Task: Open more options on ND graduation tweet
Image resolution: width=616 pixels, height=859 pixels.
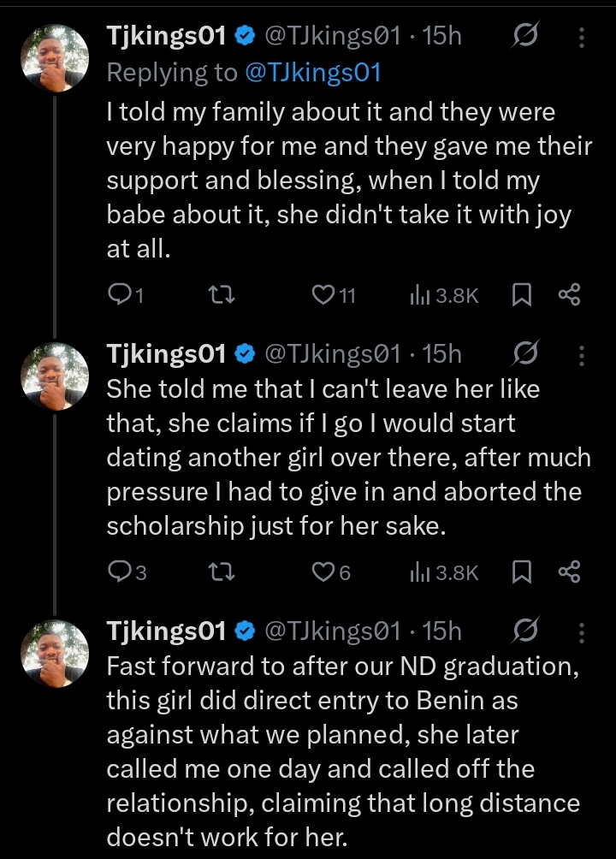Action: click(582, 632)
